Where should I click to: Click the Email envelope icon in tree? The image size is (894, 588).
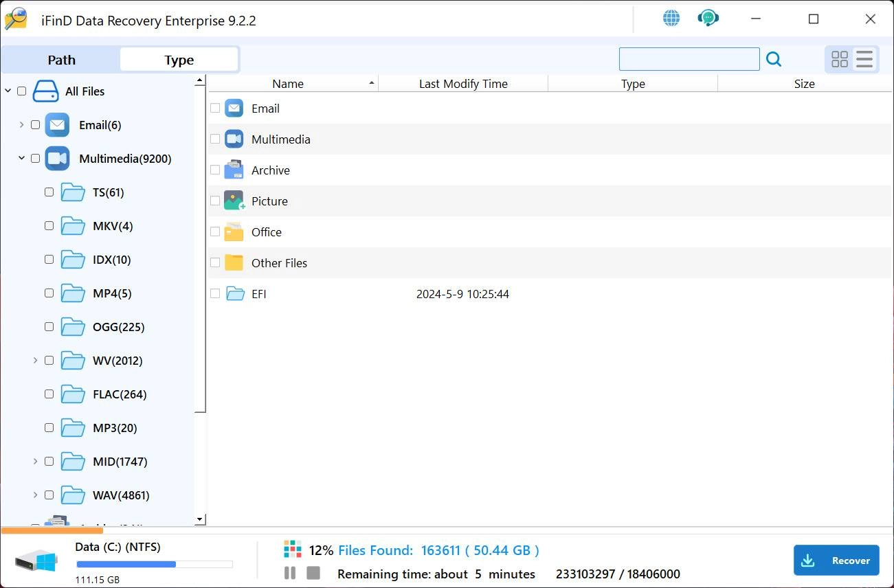click(57, 125)
